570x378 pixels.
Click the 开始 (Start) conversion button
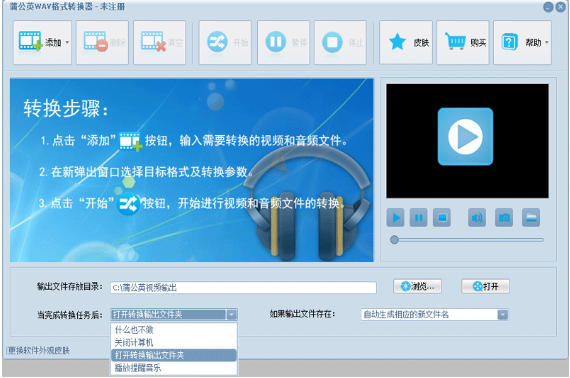click(x=225, y=43)
